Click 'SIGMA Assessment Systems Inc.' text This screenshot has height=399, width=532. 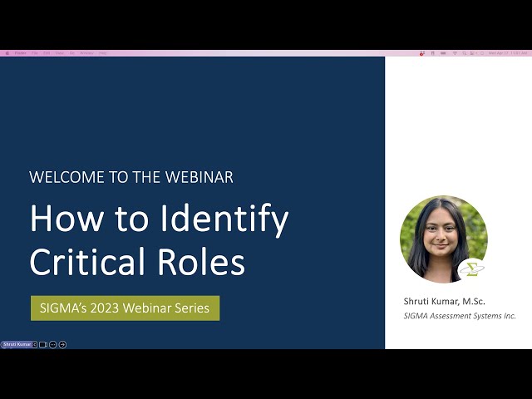click(x=460, y=316)
